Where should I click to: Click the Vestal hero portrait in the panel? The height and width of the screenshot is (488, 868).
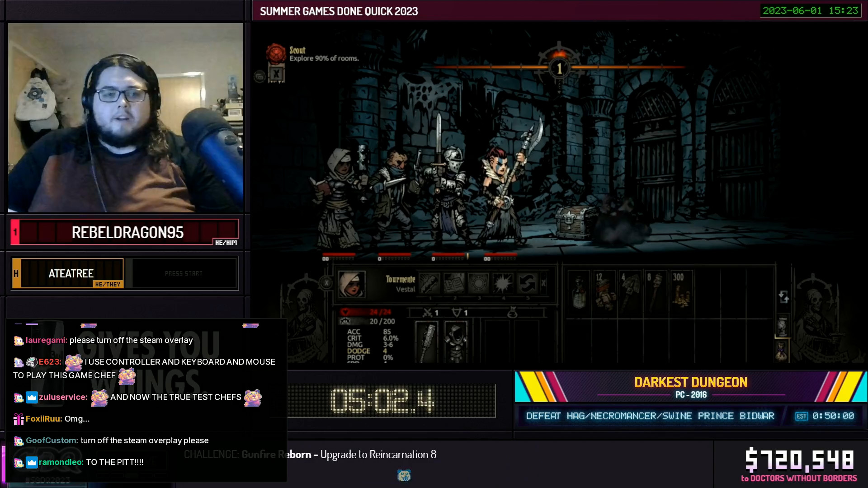click(352, 284)
